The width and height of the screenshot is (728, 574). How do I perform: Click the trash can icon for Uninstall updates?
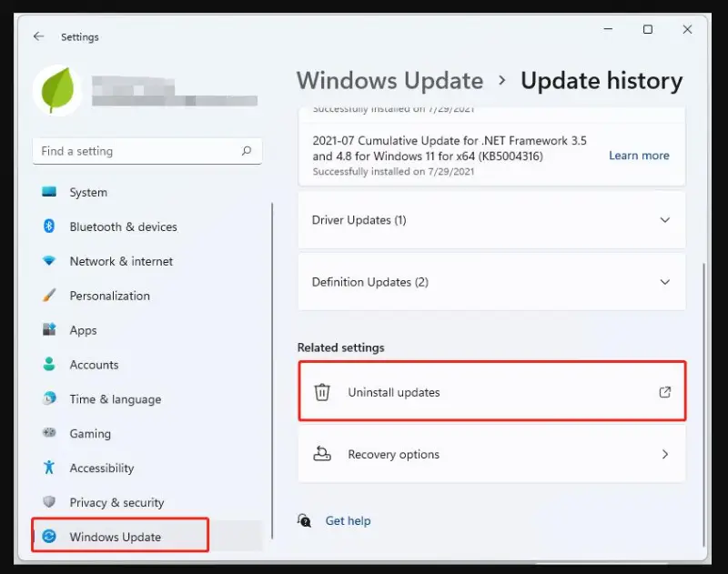pos(322,392)
